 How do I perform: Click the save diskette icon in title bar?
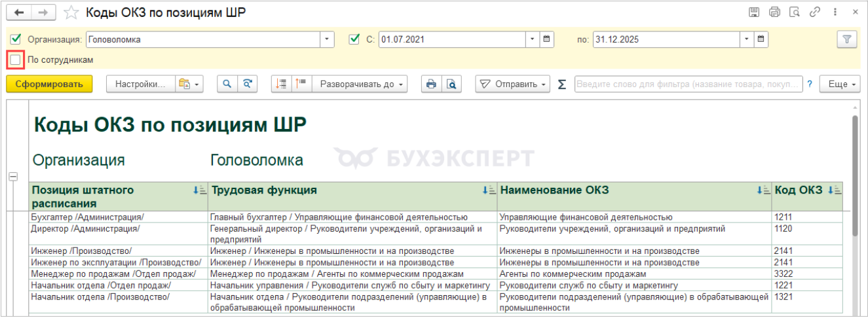(x=754, y=12)
